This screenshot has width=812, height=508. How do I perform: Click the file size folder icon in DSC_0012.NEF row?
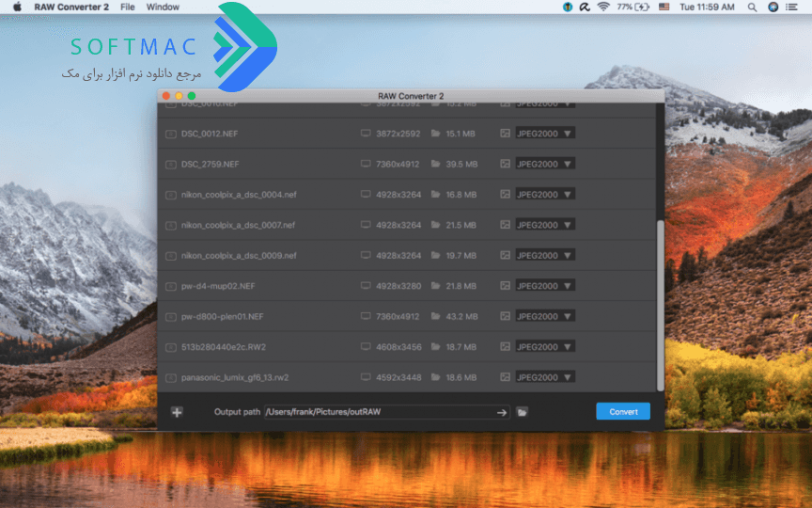coord(435,134)
